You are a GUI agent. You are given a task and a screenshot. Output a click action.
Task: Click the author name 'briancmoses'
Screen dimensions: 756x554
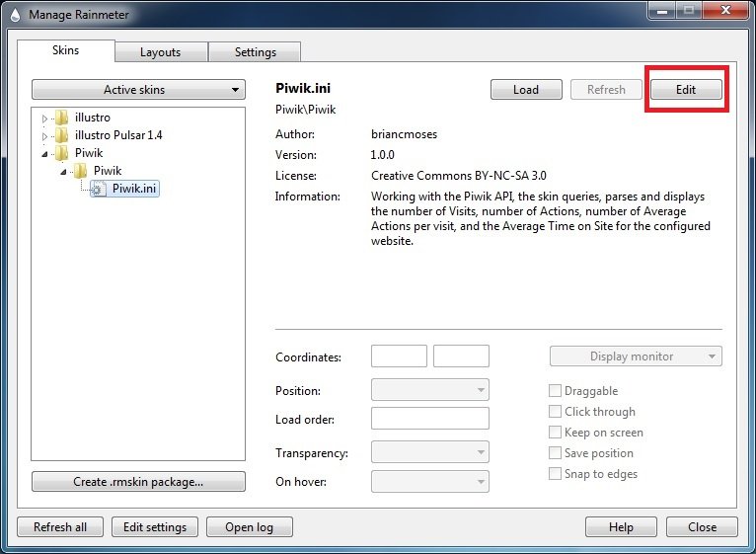404,134
